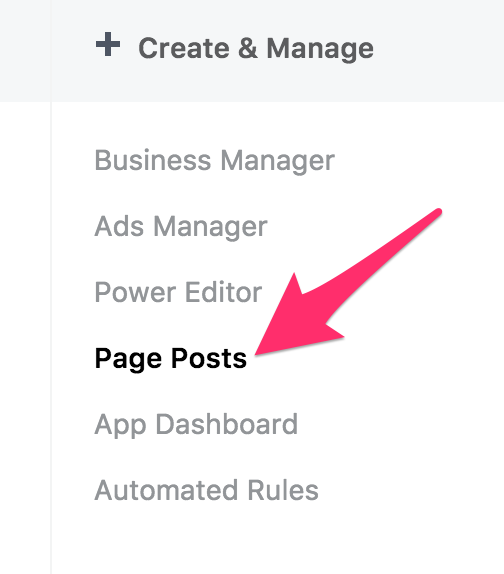Choose Page Posts under Create & Manage
Viewport: 504px width, 574px height.
(x=171, y=358)
